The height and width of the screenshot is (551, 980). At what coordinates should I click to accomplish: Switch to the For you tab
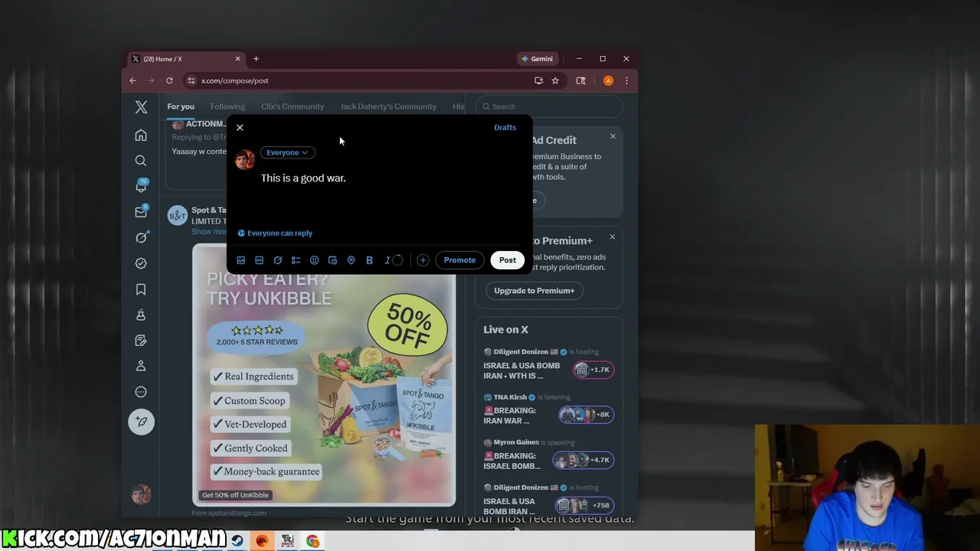(x=181, y=106)
